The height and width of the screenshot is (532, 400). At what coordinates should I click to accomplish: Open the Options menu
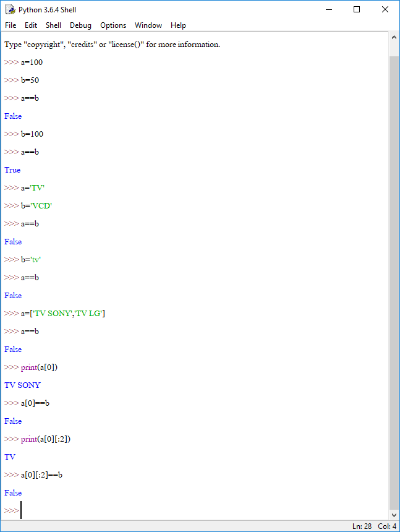113,25
